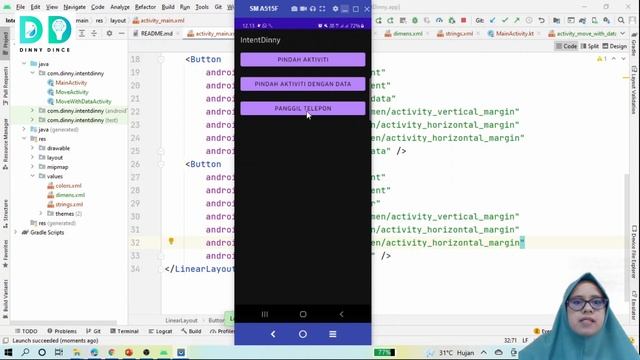Image resolution: width=640 pixels, height=360 pixels.
Task: Collapse the com.dinny.intentdinny package node
Action: point(32,73)
